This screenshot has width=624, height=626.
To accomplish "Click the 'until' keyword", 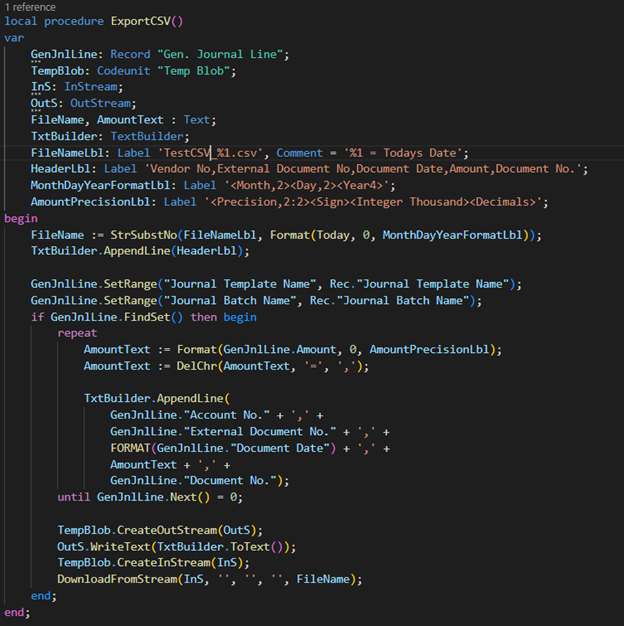I will (x=74, y=497).
